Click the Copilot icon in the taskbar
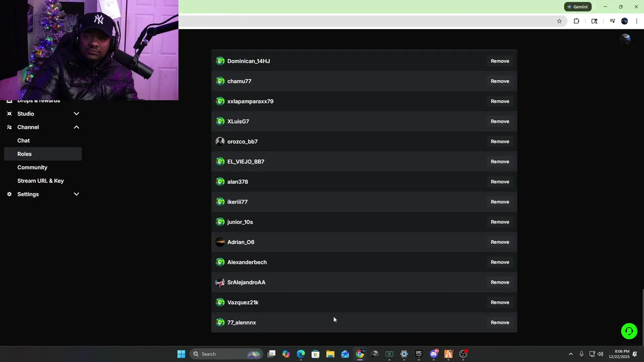The height and width of the screenshot is (362, 644). point(286,354)
